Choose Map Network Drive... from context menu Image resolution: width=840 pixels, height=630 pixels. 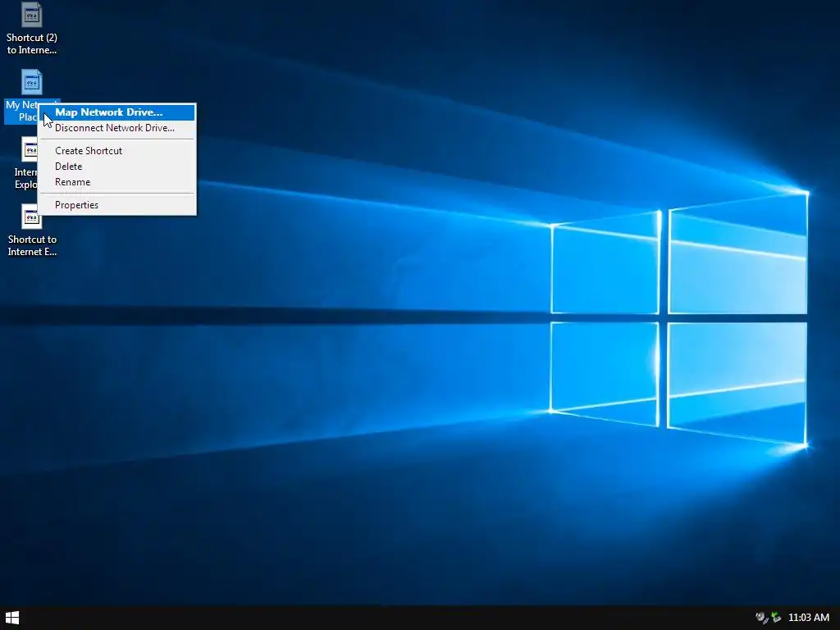point(116,112)
